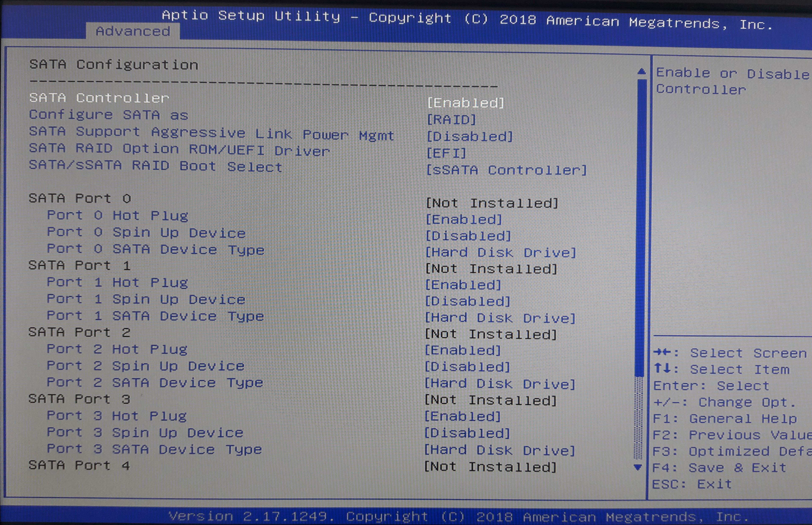Click the SATA Configuration heading
The image size is (812, 525).
114,64
